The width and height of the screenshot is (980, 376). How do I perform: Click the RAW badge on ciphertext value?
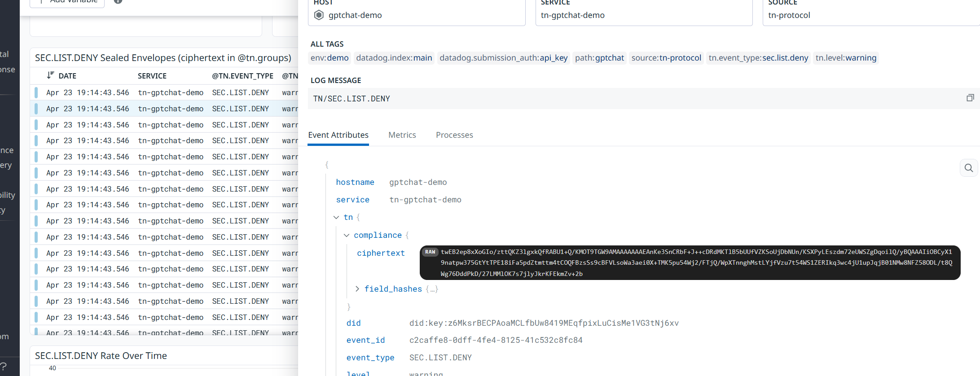pos(430,252)
